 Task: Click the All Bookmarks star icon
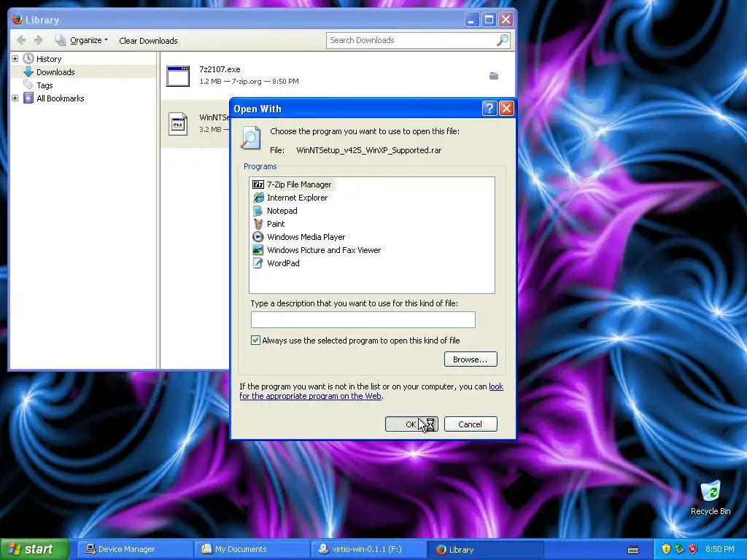(x=28, y=98)
